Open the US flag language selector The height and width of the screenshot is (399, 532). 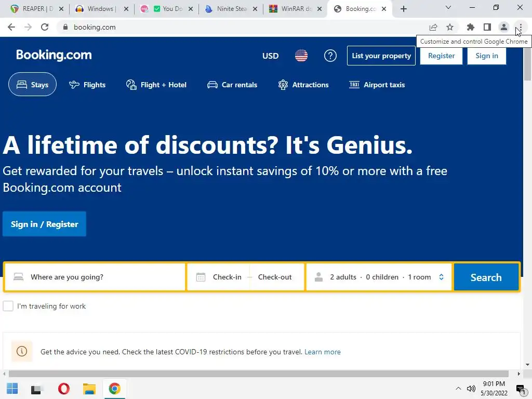[301, 56]
